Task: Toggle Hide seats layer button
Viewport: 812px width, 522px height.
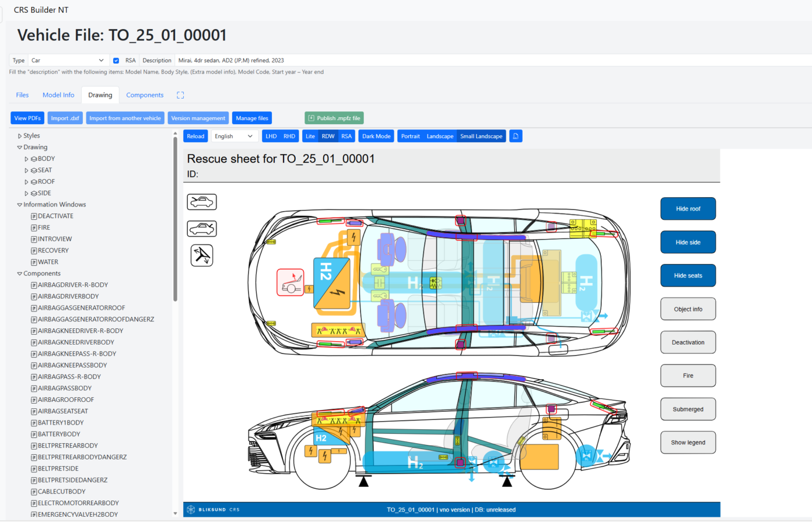Action: (688, 275)
